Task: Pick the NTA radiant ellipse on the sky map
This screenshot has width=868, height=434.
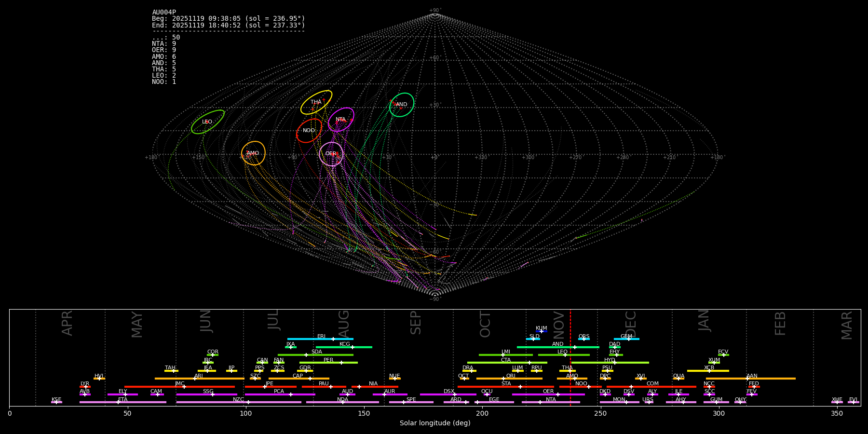Action: pyautogui.click(x=341, y=120)
